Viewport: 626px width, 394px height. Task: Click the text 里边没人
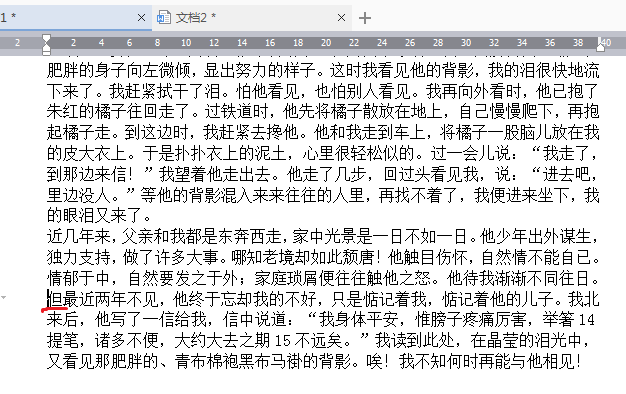[x=79, y=195]
